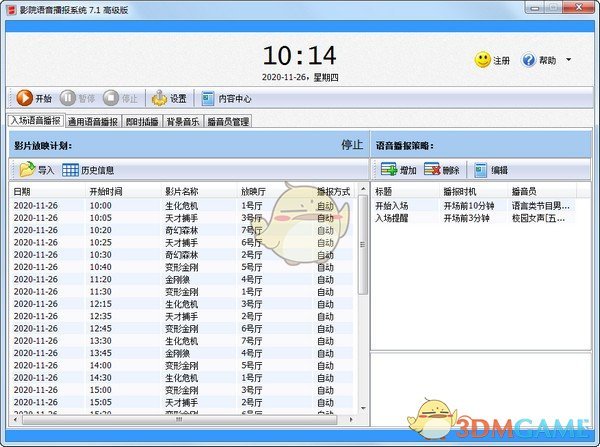Open 设置 settings from the toolbar
The height and width of the screenshot is (447, 600).
coord(169,98)
